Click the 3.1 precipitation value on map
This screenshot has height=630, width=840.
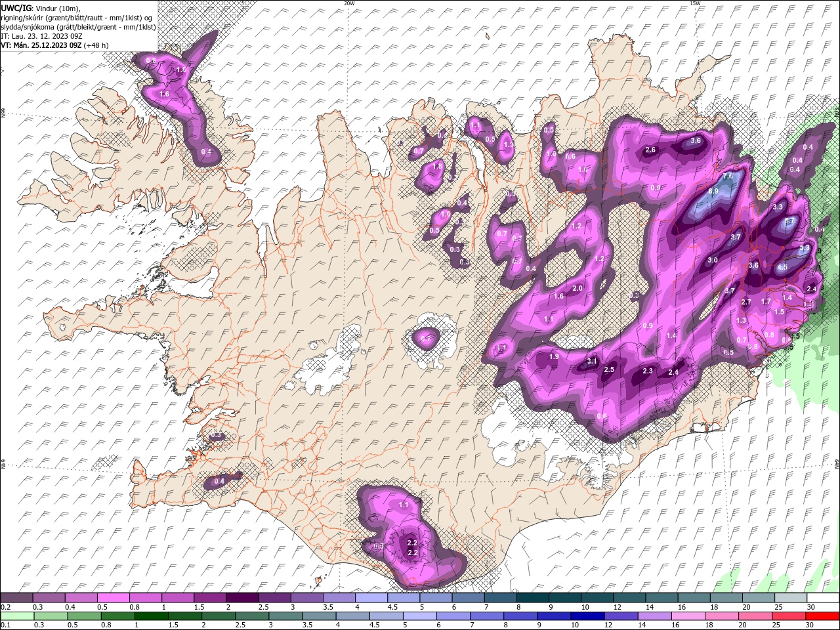(x=592, y=362)
